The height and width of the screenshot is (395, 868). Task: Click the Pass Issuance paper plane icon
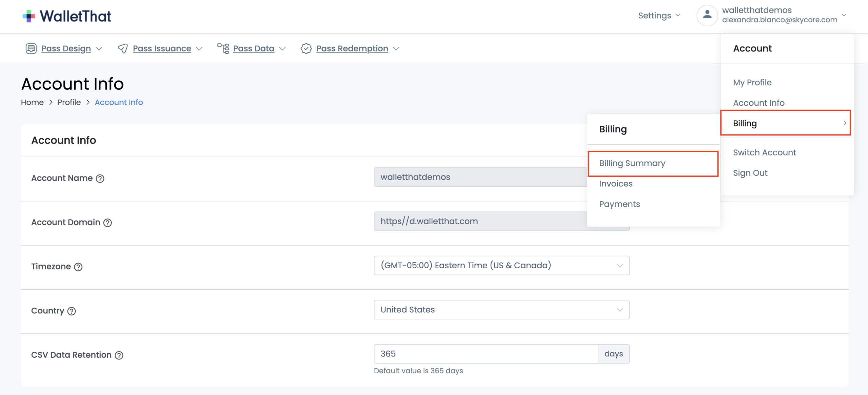click(123, 48)
